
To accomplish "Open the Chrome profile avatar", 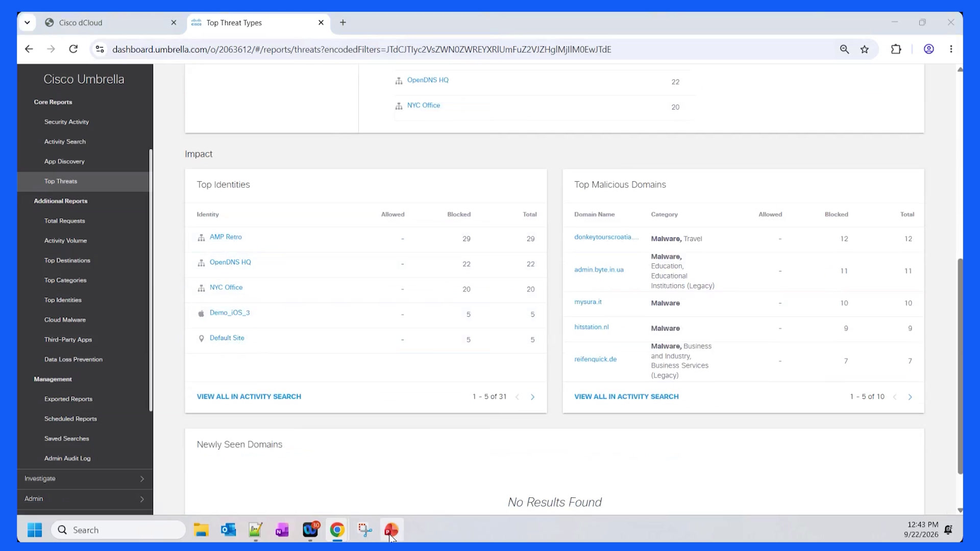I will [x=928, y=49].
